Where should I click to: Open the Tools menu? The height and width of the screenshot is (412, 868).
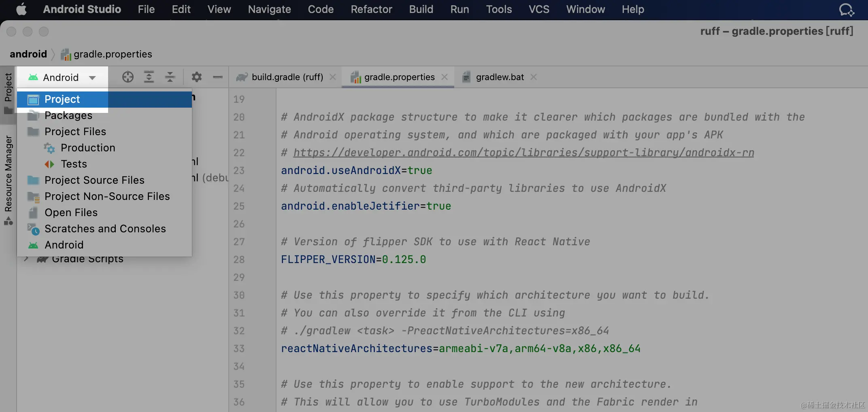click(499, 9)
